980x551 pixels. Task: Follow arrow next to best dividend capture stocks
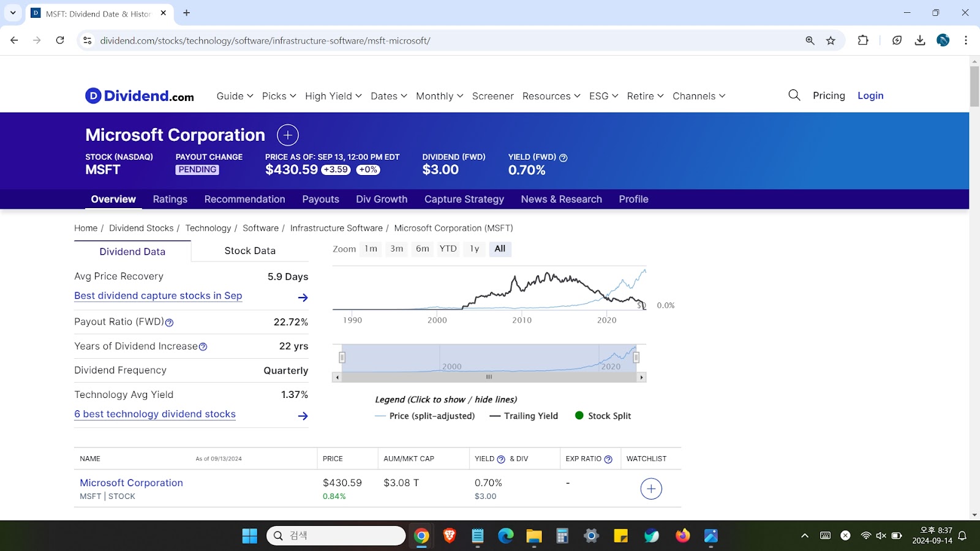pyautogui.click(x=303, y=298)
